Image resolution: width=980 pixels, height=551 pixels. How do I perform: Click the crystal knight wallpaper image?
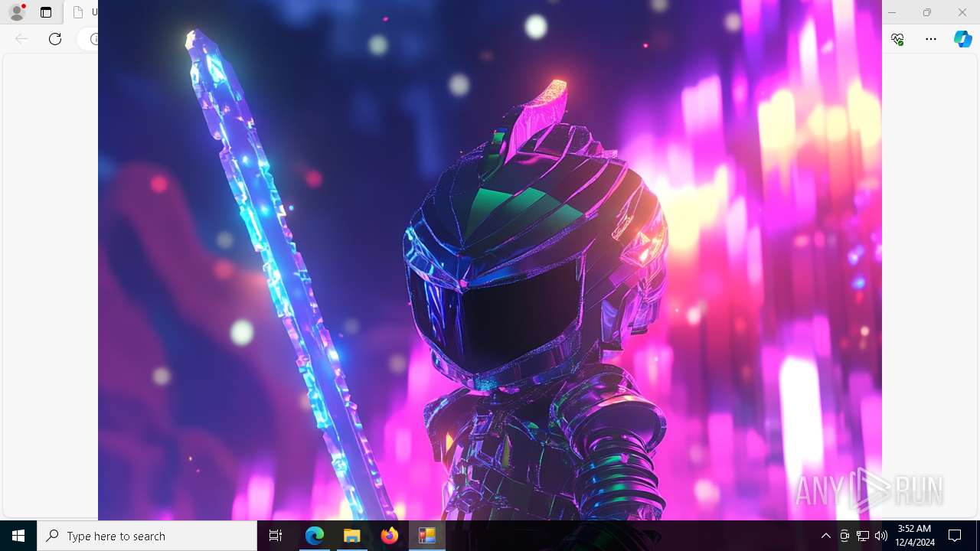(x=490, y=260)
